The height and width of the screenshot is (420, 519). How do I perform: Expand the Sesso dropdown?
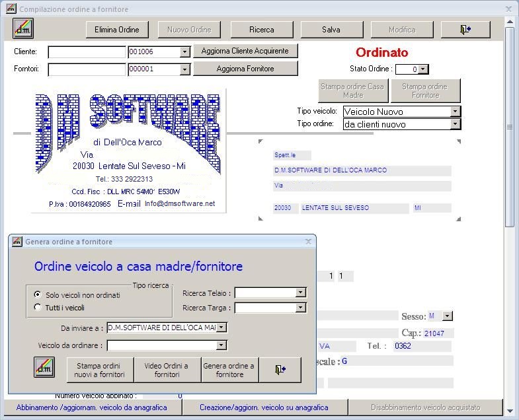(447, 316)
